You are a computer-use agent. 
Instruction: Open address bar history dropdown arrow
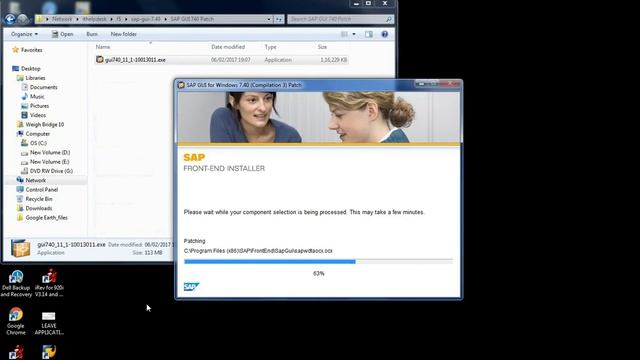269,19
